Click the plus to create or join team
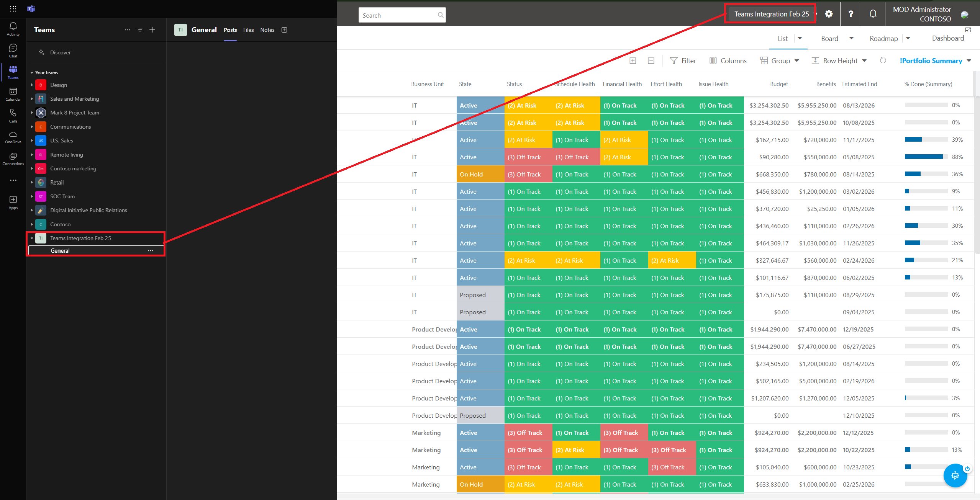 [x=152, y=30]
